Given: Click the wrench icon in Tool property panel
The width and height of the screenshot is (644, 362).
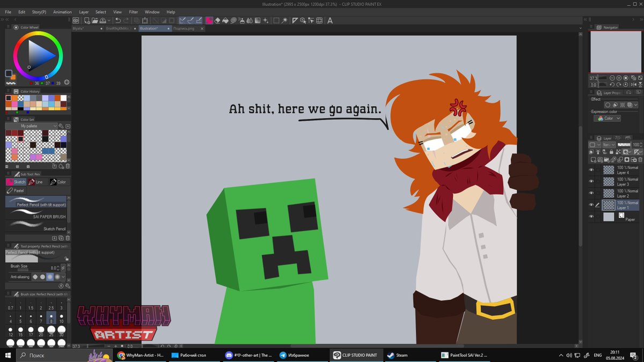Looking at the screenshot, I should coord(67,286).
